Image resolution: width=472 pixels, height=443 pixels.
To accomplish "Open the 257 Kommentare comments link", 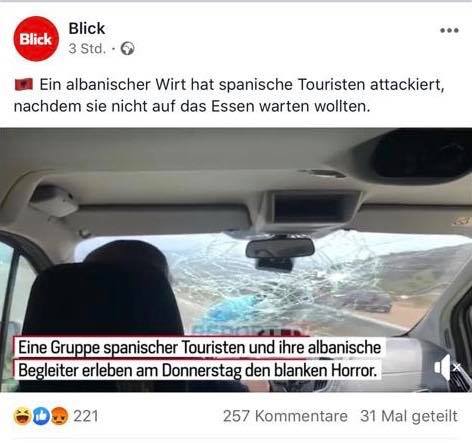I will pyautogui.click(x=285, y=416).
